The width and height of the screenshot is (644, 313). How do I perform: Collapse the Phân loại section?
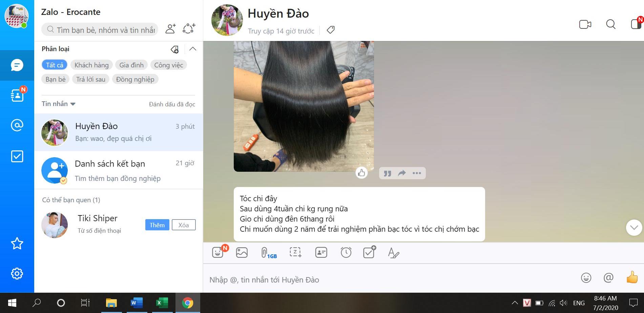tap(193, 49)
